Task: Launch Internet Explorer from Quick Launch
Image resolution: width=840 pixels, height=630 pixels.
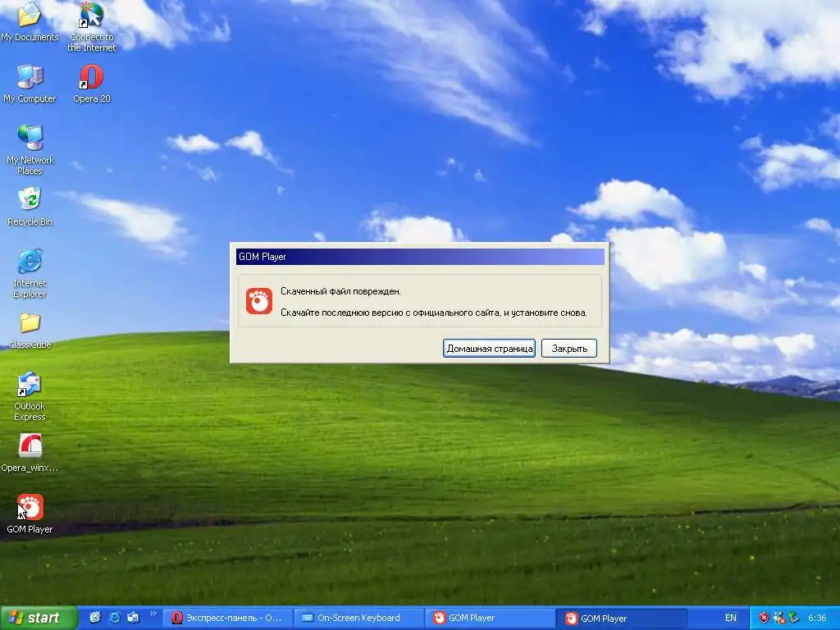Action: pyautogui.click(x=114, y=618)
